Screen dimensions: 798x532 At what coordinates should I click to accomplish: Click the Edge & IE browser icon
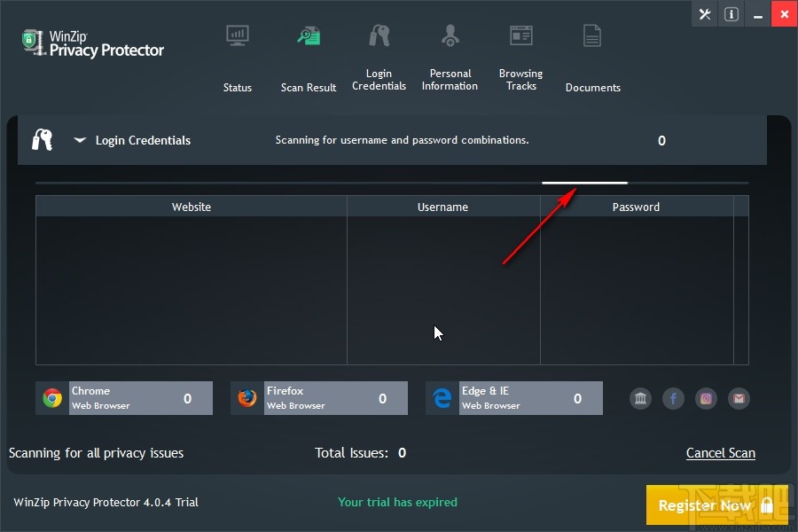(x=442, y=398)
